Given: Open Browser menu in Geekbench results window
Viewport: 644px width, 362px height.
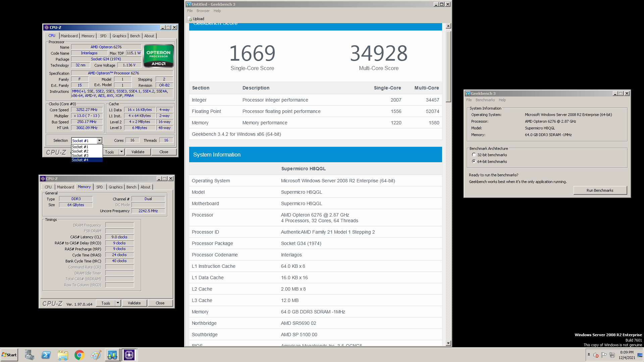Looking at the screenshot, I should 203,11.
